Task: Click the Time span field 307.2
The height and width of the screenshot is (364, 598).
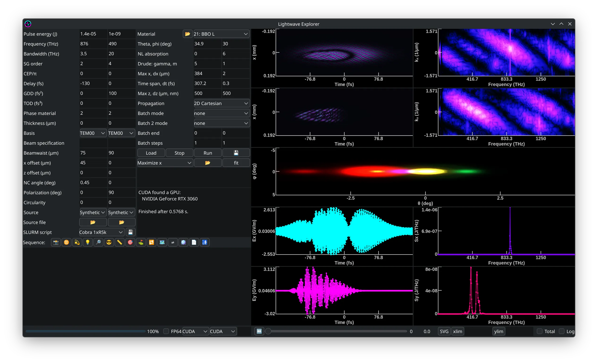Action: pyautogui.click(x=207, y=83)
